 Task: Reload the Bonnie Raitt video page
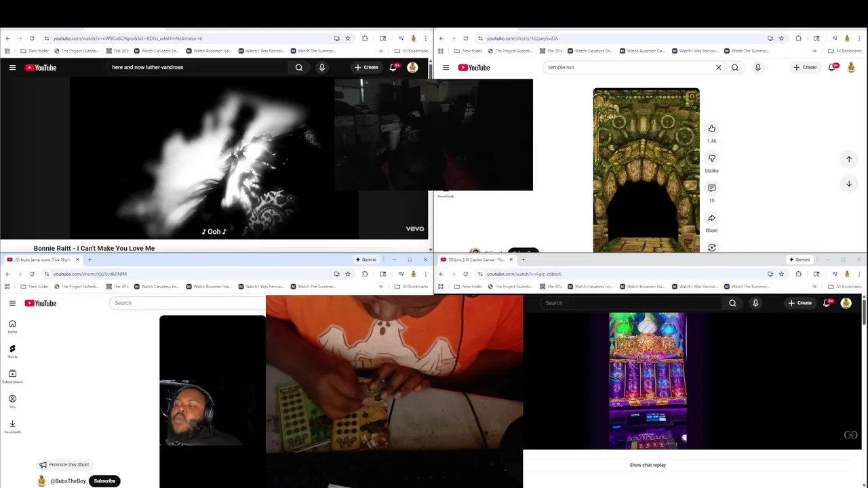(x=32, y=38)
